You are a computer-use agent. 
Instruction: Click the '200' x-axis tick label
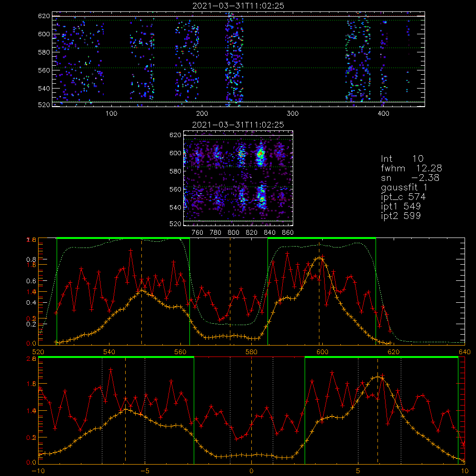tap(202, 114)
